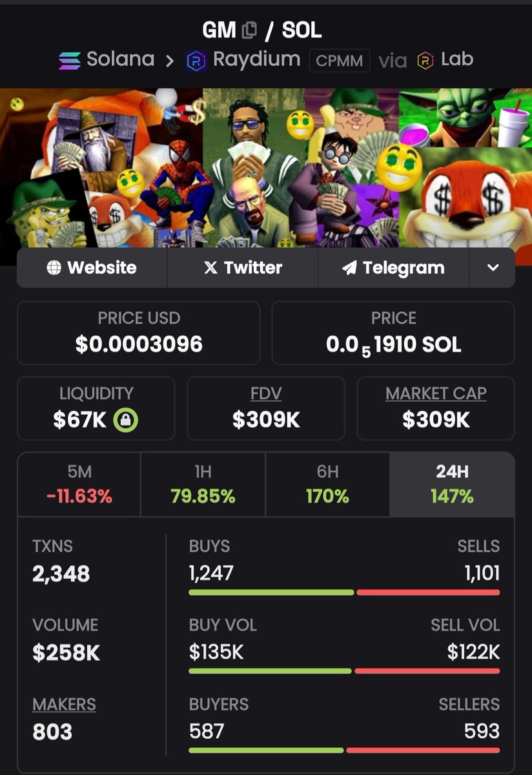
Task: Copy GM token address icon
Action: click(249, 30)
